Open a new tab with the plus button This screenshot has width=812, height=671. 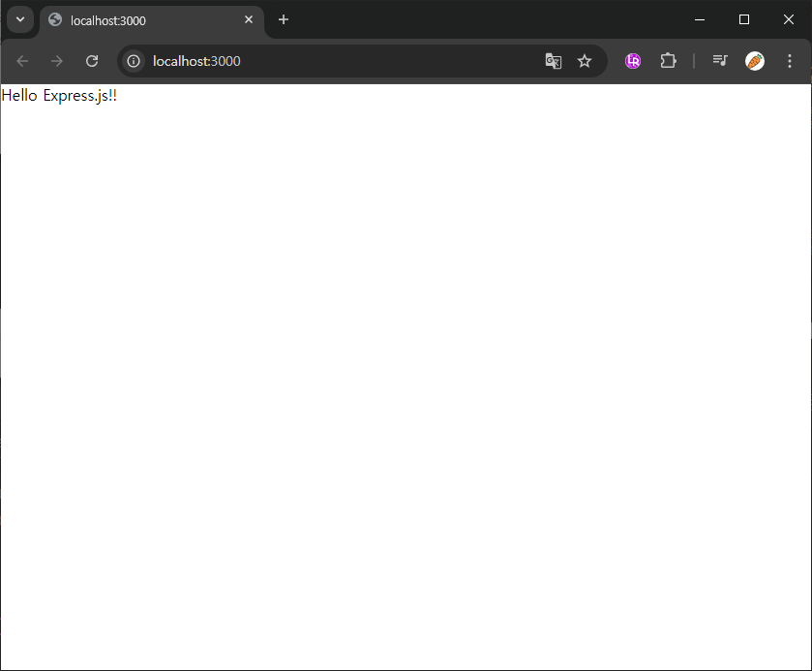click(x=283, y=19)
